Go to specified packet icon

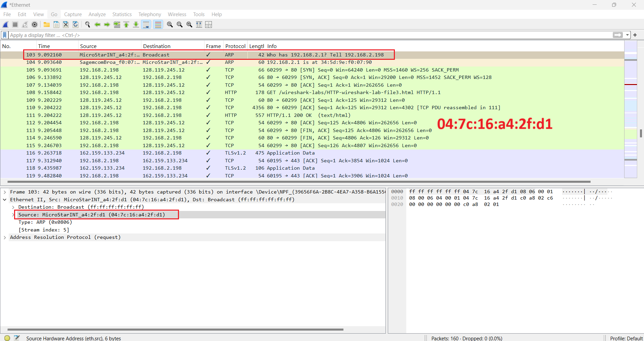click(x=117, y=25)
